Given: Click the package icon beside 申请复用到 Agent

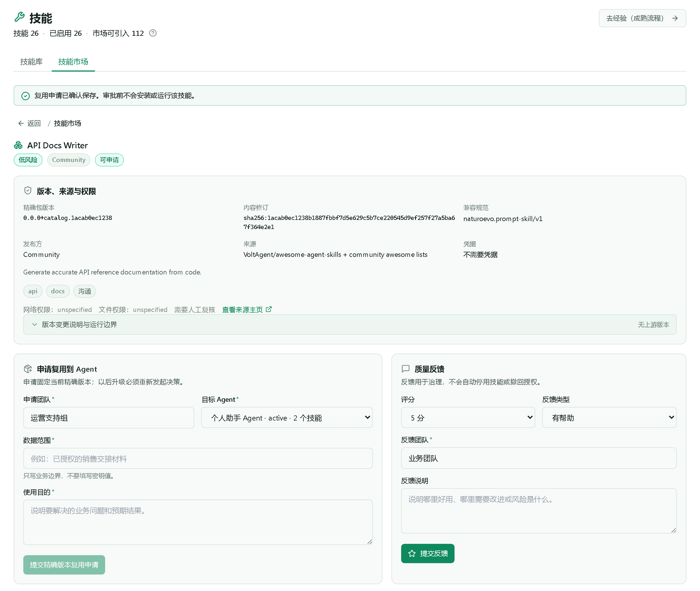Looking at the screenshot, I should tap(28, 369).
